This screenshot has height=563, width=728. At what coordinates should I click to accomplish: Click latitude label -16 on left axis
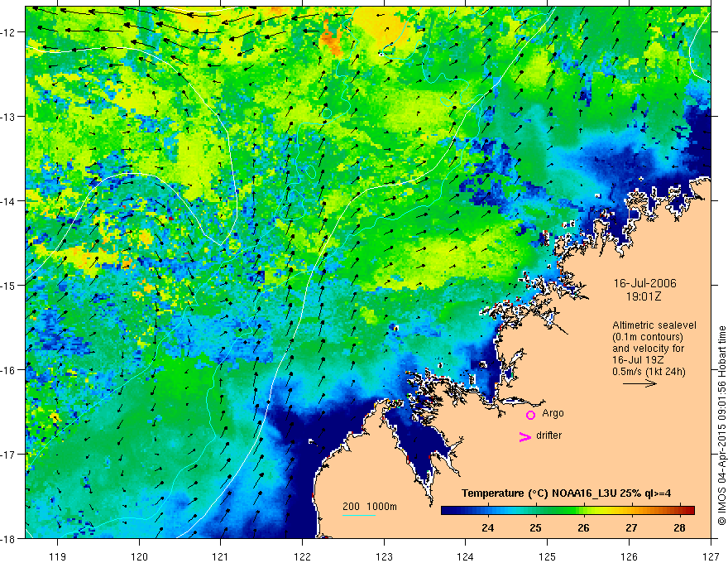tap(9, 370)
